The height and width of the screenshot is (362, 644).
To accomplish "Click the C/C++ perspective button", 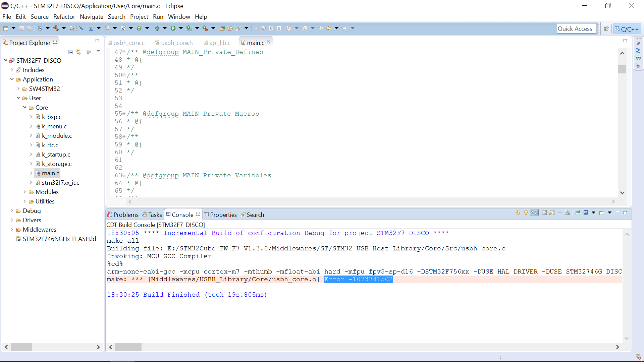I will [627, 29].
